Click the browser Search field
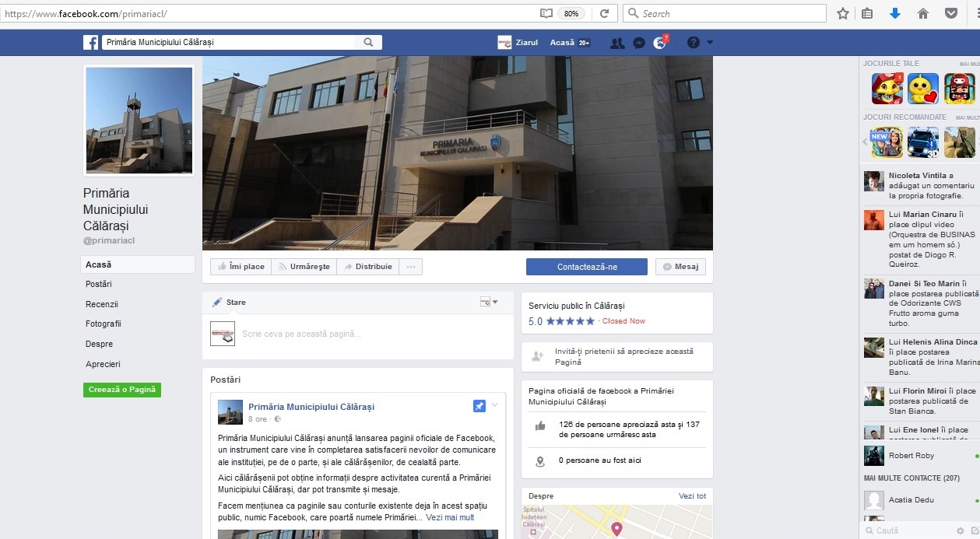The width and height of the screenshot is (980, 539). [725, 13]
